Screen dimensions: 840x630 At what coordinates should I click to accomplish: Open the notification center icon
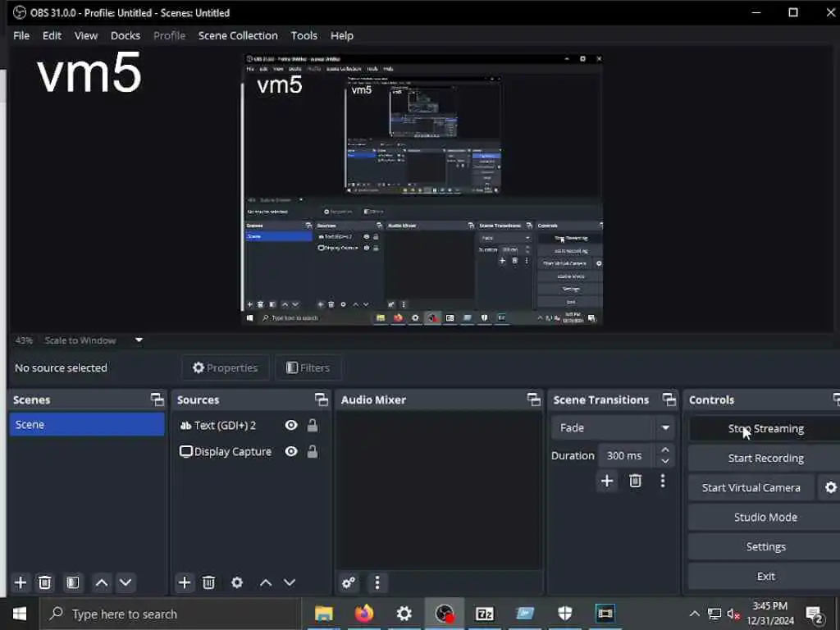(x=815, y=614)
